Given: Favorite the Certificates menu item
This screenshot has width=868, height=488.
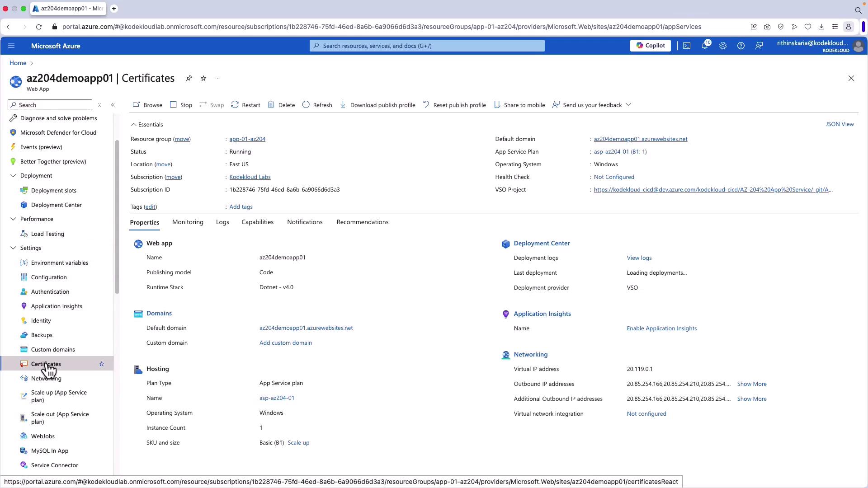Looking at the screenshot, I should 102,364.
